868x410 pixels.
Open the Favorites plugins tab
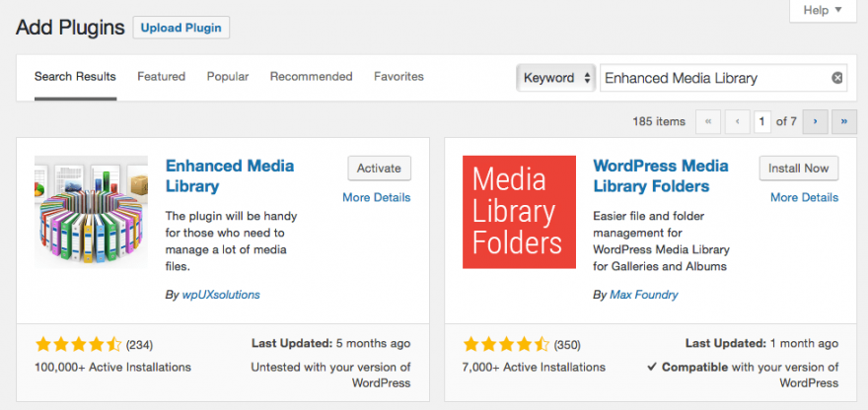[398, 76]
